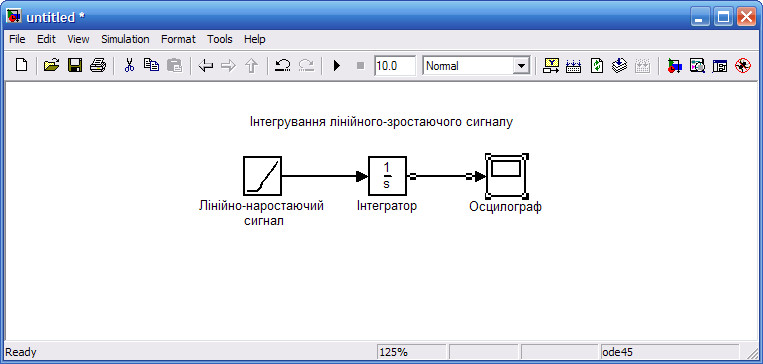Screen dimensions: 763x364
Task: Select the Ramp source block
Action: coord(262,176)
